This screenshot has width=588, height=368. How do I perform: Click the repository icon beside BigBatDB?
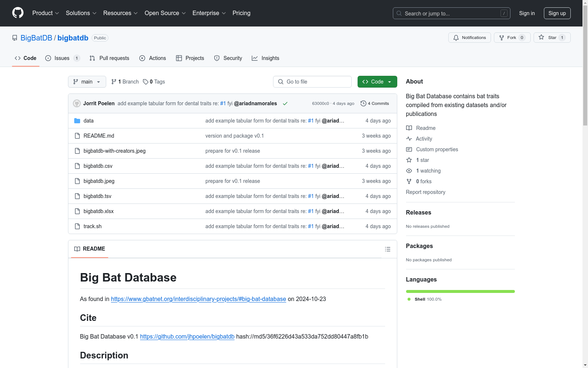pos(15,38)
